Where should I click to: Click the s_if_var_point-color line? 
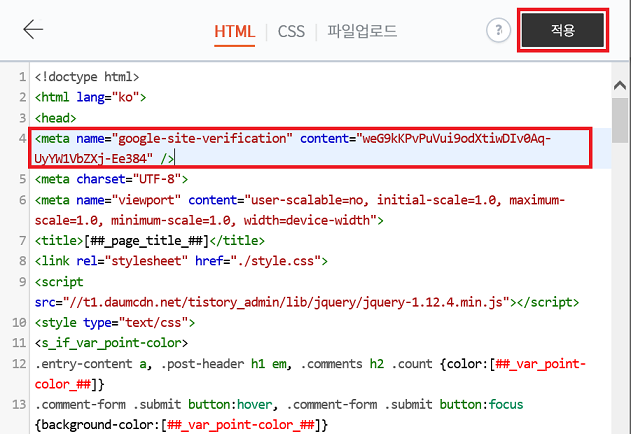tap(111, 343)
